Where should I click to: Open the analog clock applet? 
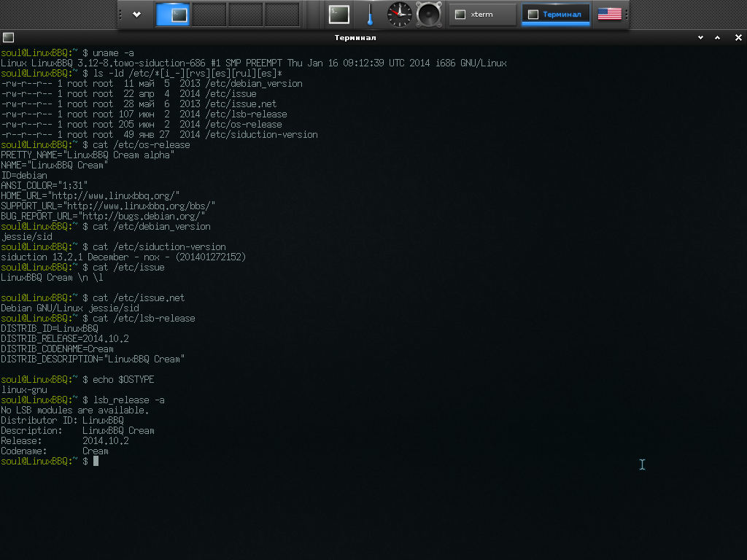tap(399, 15)
